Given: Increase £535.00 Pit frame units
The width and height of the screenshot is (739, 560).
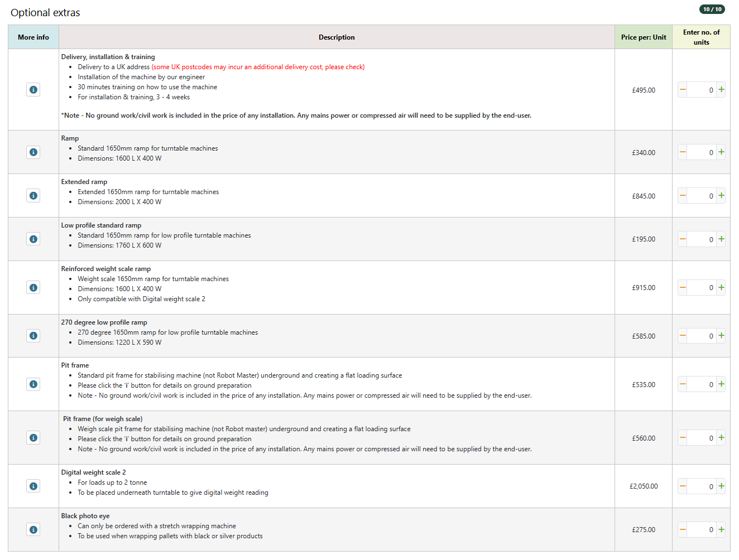Looking at the screenshot, I should click(721, 384).
